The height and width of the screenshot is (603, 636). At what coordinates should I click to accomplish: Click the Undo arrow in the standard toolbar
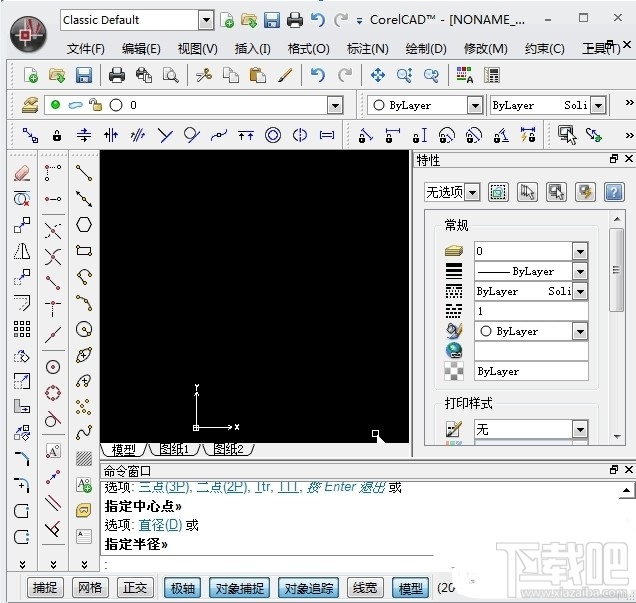pyautogui.click(x=318, y=75)
